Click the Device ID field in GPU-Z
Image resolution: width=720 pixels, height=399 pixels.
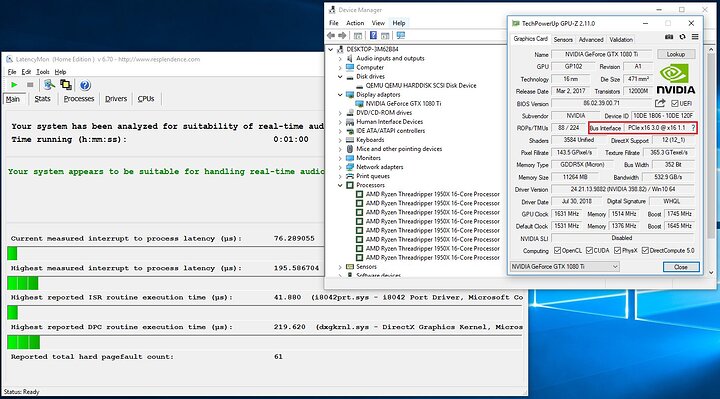coord(663,116)
